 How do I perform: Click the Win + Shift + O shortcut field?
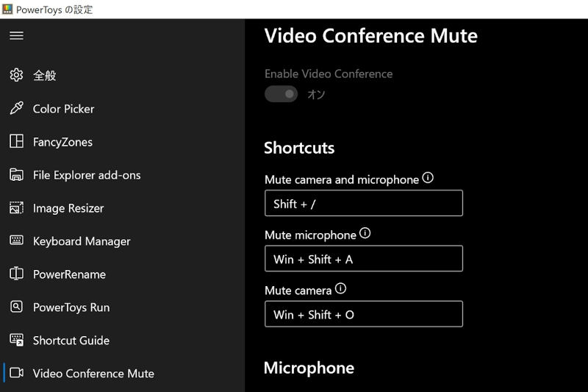(364, 314)
